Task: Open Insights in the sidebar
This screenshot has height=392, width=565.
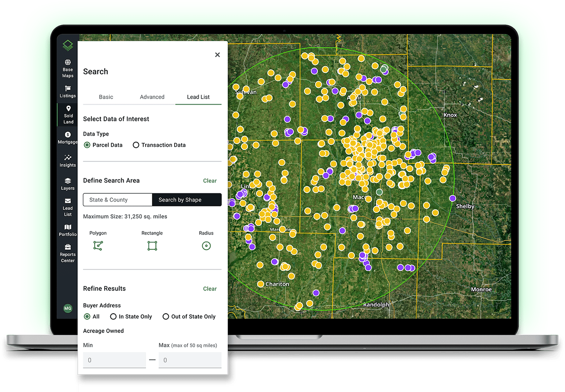Action: pos(68,161)
